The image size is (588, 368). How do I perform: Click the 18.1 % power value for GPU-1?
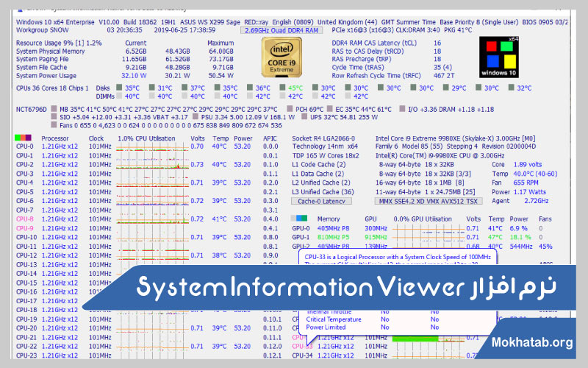click(x=520, y=237)
